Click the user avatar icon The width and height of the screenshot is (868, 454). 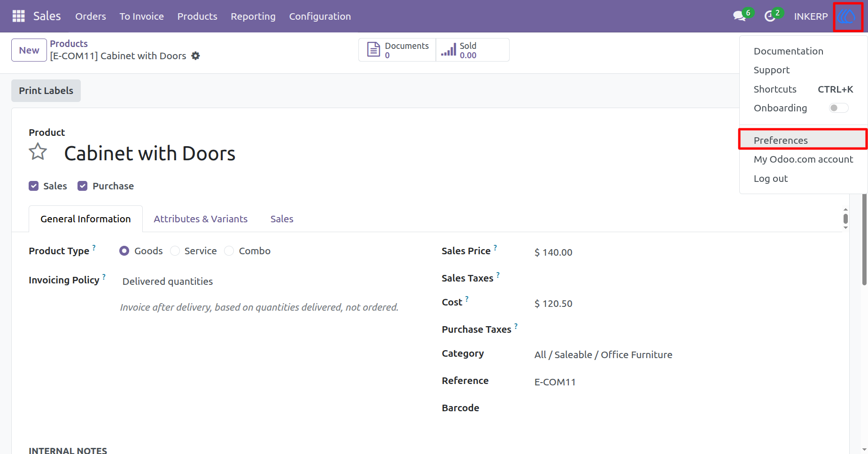pyautogui.click(x=848, y=17)
